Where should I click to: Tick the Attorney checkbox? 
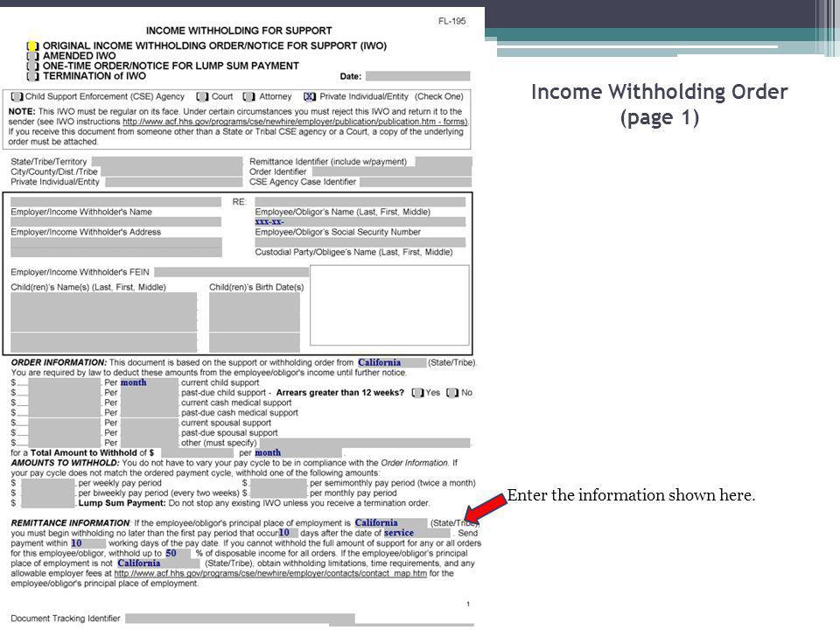(248, 97)
